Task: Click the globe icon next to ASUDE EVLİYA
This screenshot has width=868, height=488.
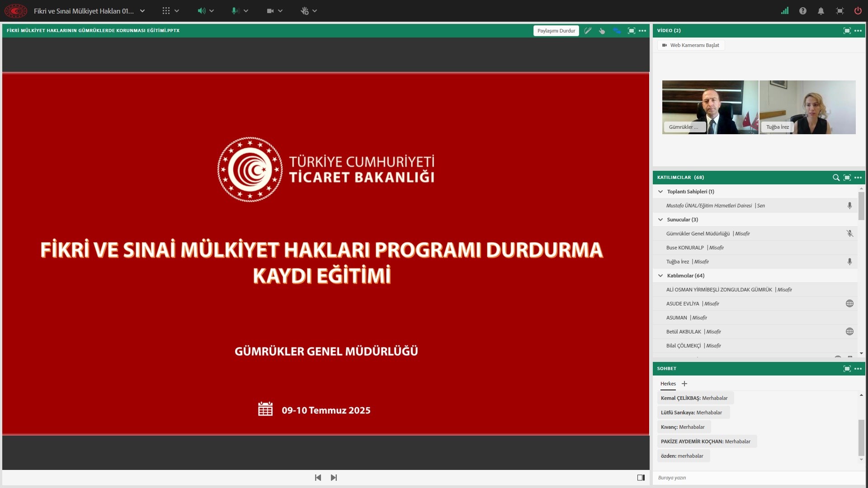Action: (849, 304)
